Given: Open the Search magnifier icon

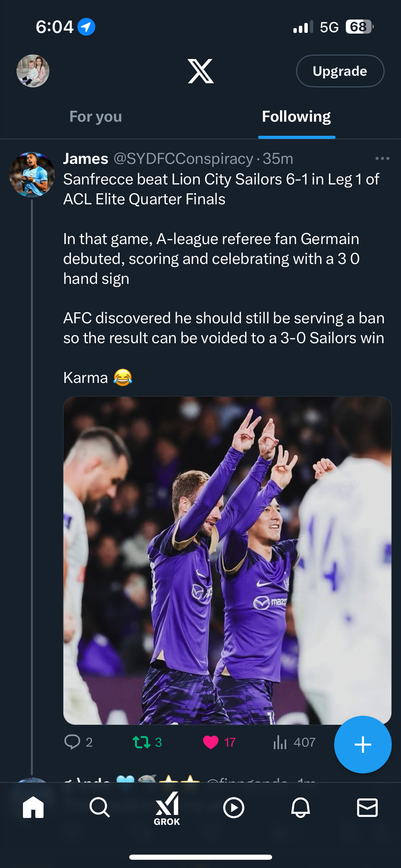Looking at the screenshot, I should coord(100,807).
